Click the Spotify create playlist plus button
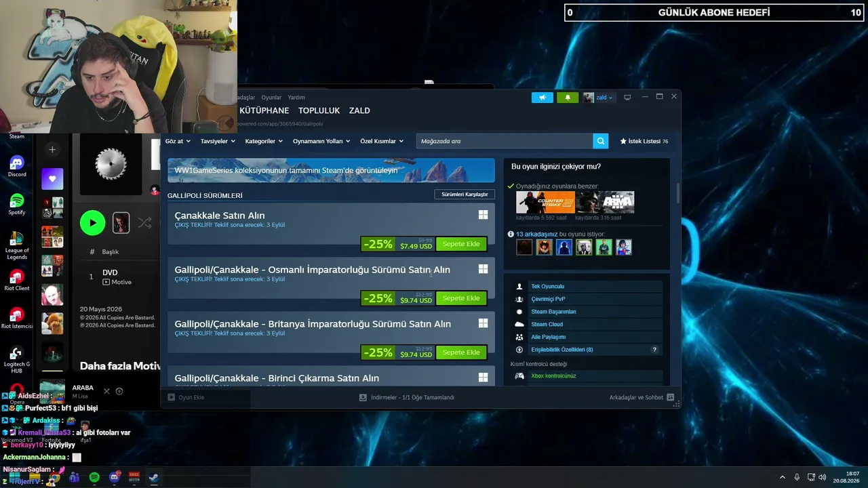The image size is (868, 488). pos(52,150)
